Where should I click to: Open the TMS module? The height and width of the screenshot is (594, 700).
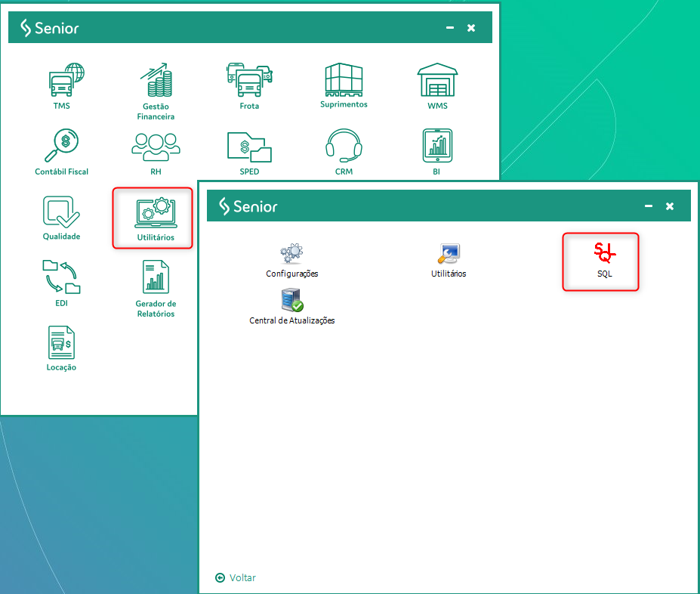point(66,85)
